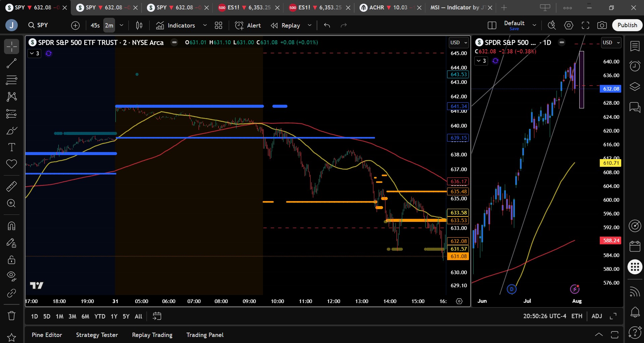Expand the Replay options dropdown

click(310, 25)
